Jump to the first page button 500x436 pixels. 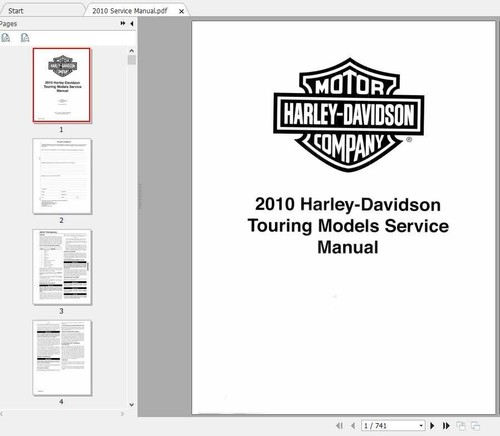339,426
